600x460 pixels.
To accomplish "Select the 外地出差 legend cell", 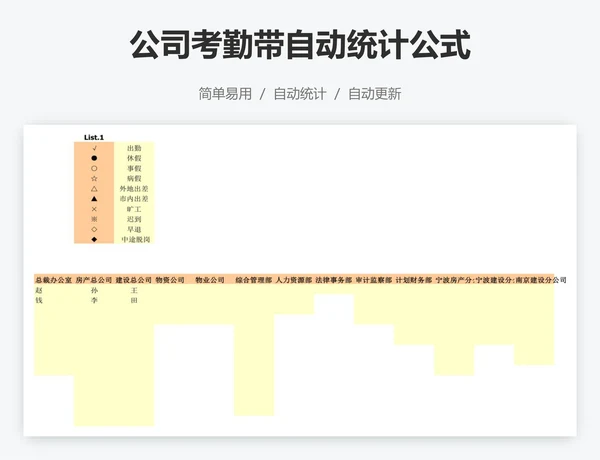I will pos(134,189).
